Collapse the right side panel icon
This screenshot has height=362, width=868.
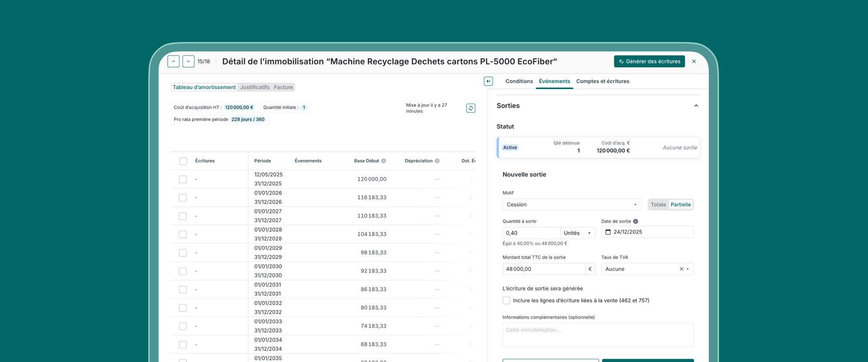pos(488,81)
